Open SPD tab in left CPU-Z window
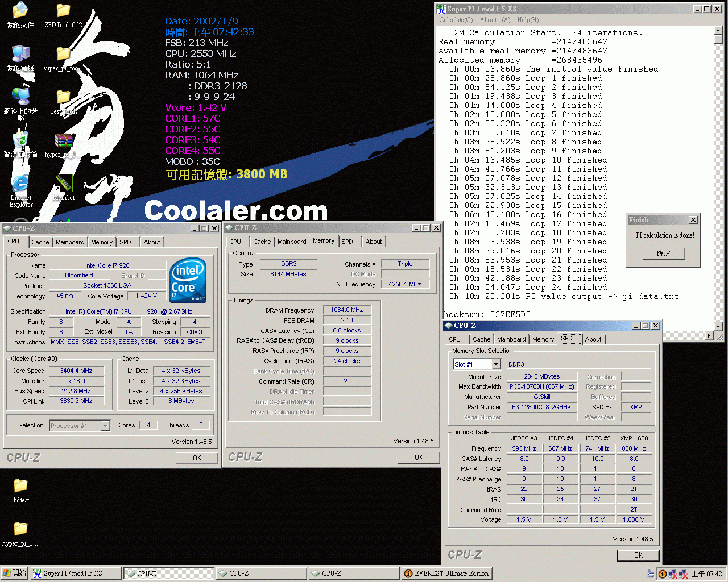The image size is (728, 582). 126,242
